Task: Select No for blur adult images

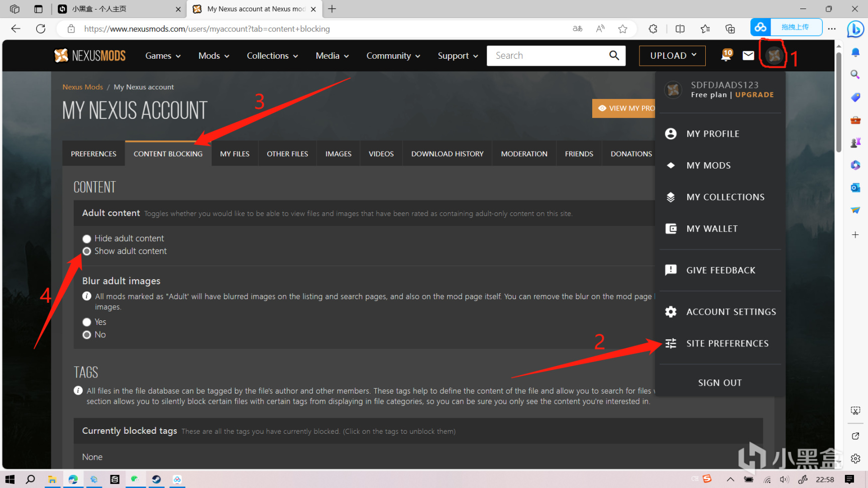Action: tap(87, 335)
